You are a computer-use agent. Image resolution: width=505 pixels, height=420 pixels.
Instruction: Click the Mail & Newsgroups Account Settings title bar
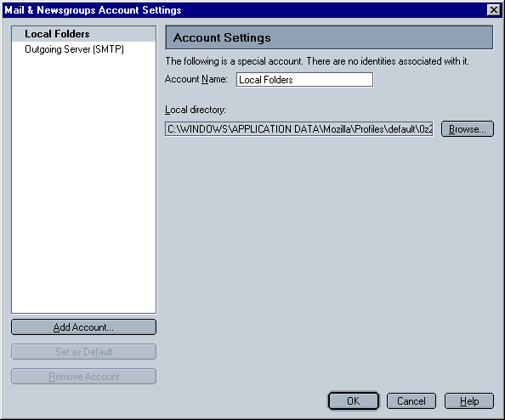[245, 10]
